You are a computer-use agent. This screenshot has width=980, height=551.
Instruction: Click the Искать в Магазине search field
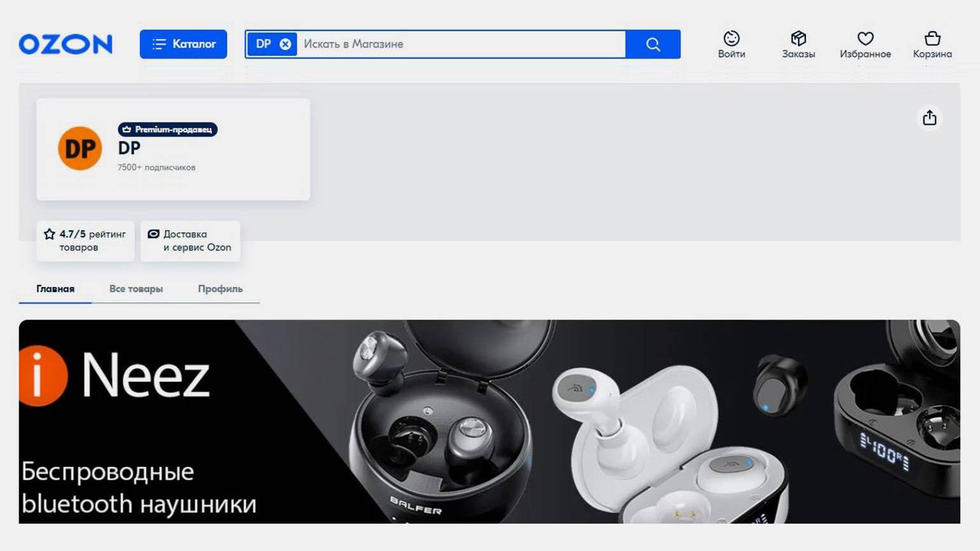[461, 44]
